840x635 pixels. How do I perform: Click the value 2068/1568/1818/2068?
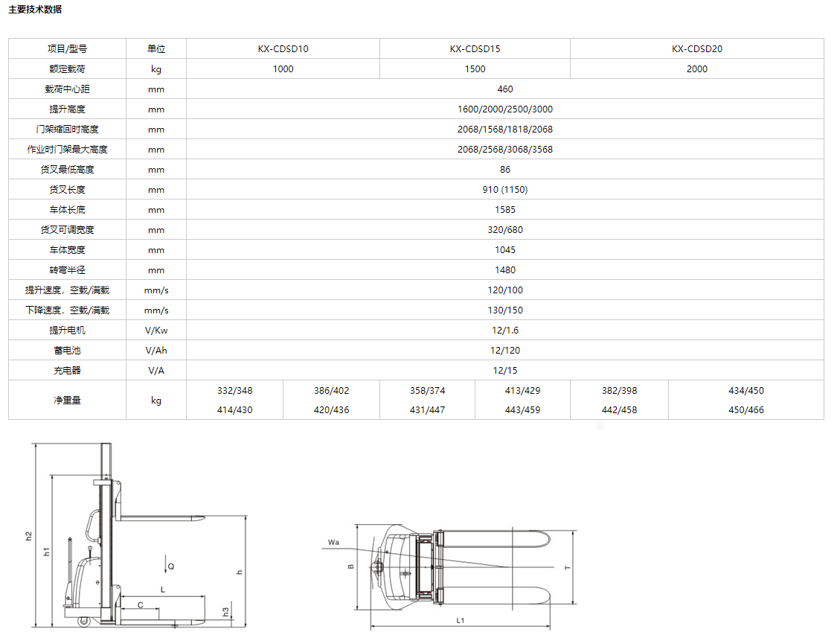pos(504,129)
